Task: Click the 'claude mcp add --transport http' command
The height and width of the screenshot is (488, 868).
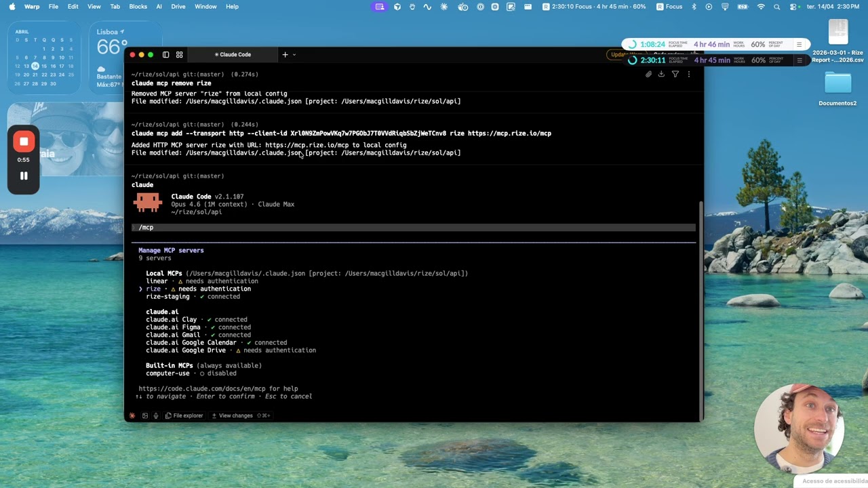Action: (x=341, y=134)
